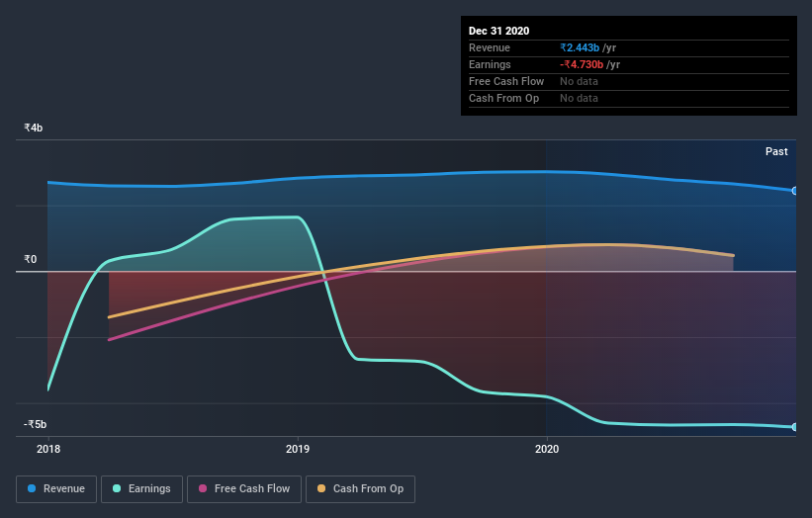The height and width of the screenshot is (518, 812).
Task: Click the orange Cash From Op dot
Action: click(321, 488)
